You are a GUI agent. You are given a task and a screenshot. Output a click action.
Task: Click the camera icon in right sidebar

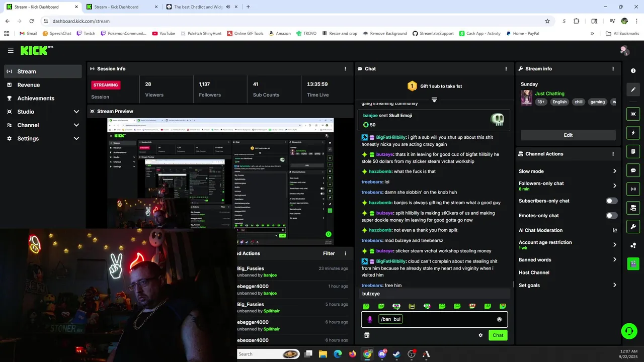633,208
